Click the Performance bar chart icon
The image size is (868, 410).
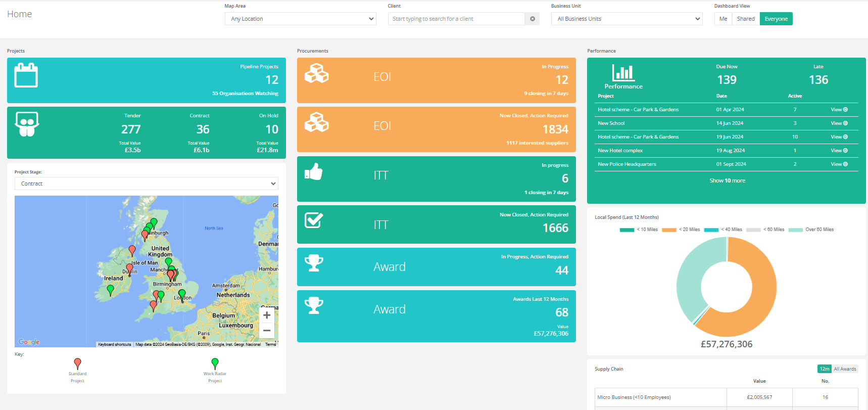tap(623, 73)
